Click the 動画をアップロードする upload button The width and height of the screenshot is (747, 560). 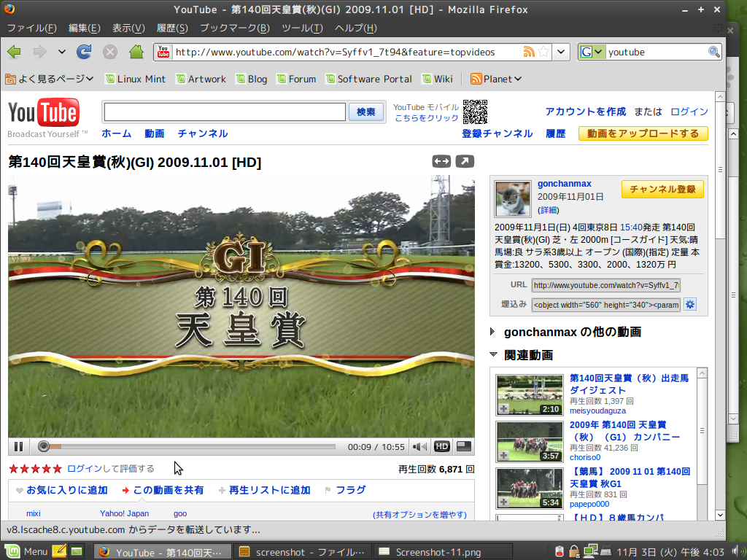[643, 133]
